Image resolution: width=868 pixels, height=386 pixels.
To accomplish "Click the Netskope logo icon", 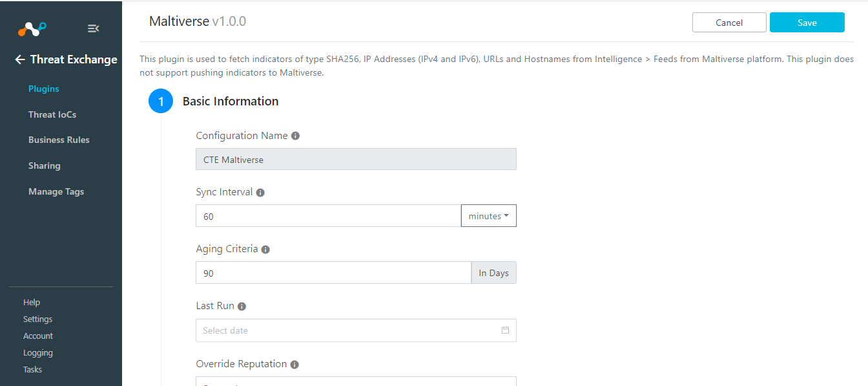I will pos(32,28).
